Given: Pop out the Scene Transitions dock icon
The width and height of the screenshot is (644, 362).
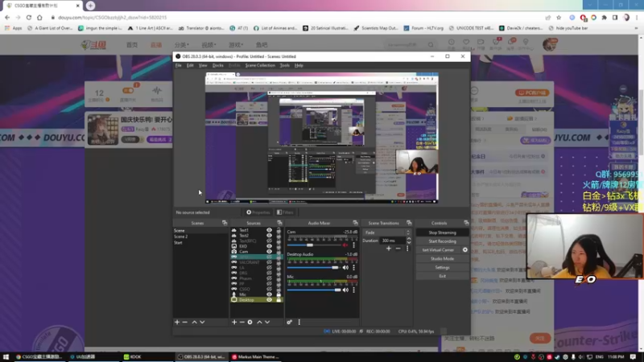Looking at the screenshot, I should pyautogui.click(x=409, y=223).
